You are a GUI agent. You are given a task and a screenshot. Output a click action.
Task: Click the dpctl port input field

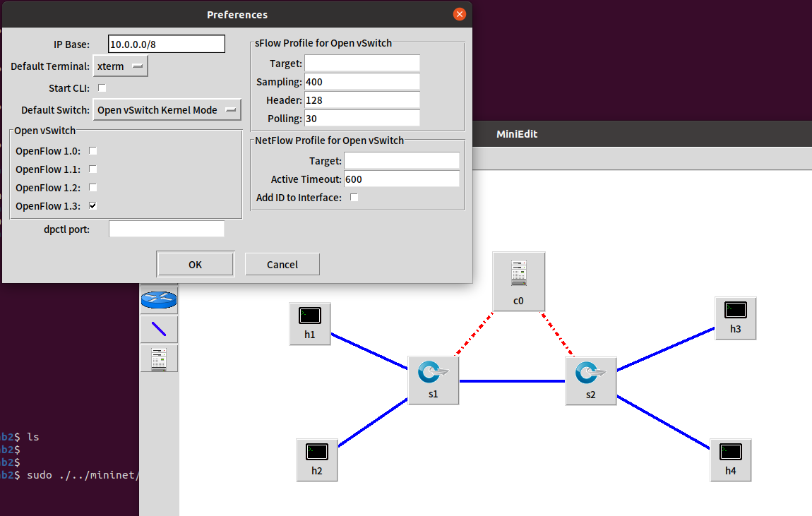pos(166,229)
